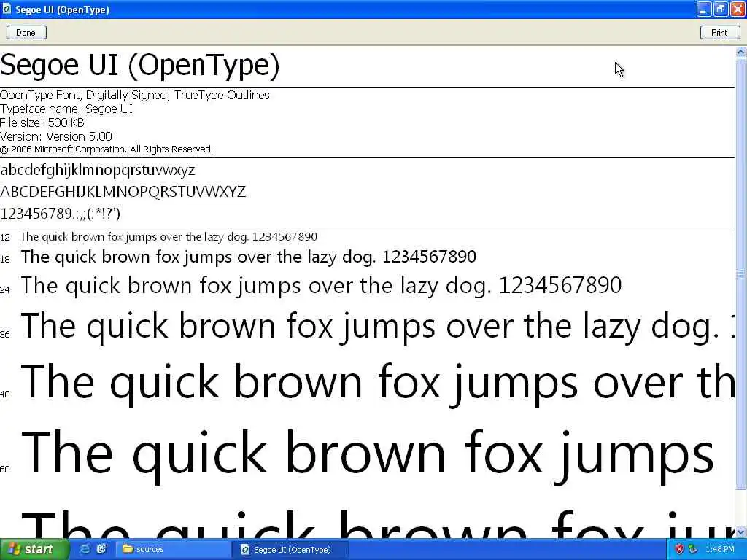This screenshot has height=560, width=747.
Task: Click the second quick launch icon
Action: pyautogui.click(x=101, y=549)
